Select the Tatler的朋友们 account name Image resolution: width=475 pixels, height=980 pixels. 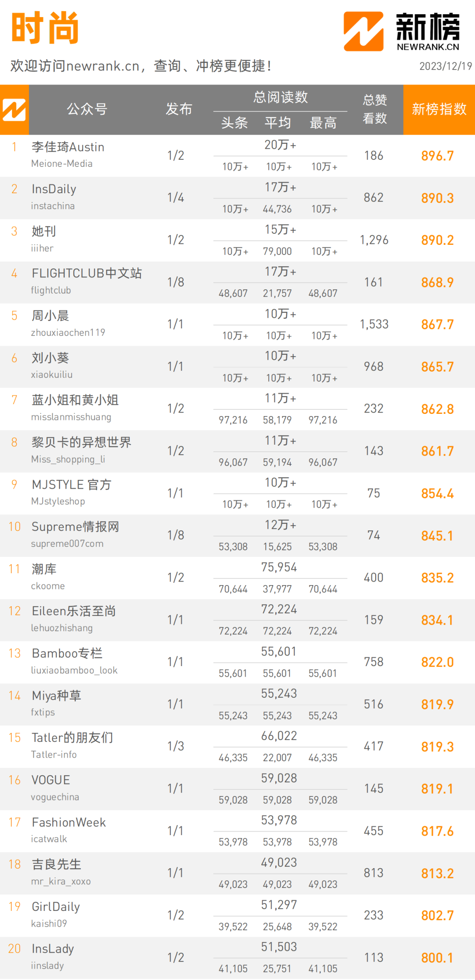[x=72, y=738]
